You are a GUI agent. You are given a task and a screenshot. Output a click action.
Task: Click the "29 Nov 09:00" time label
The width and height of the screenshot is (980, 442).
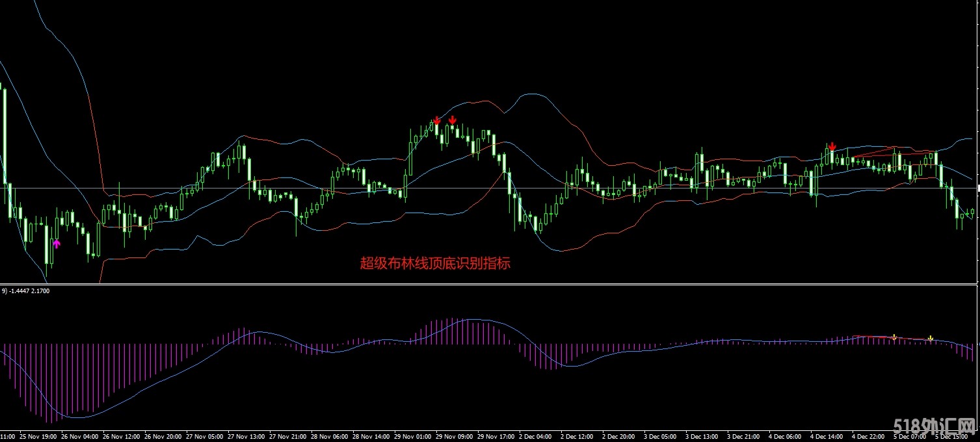tap(455, 437)
